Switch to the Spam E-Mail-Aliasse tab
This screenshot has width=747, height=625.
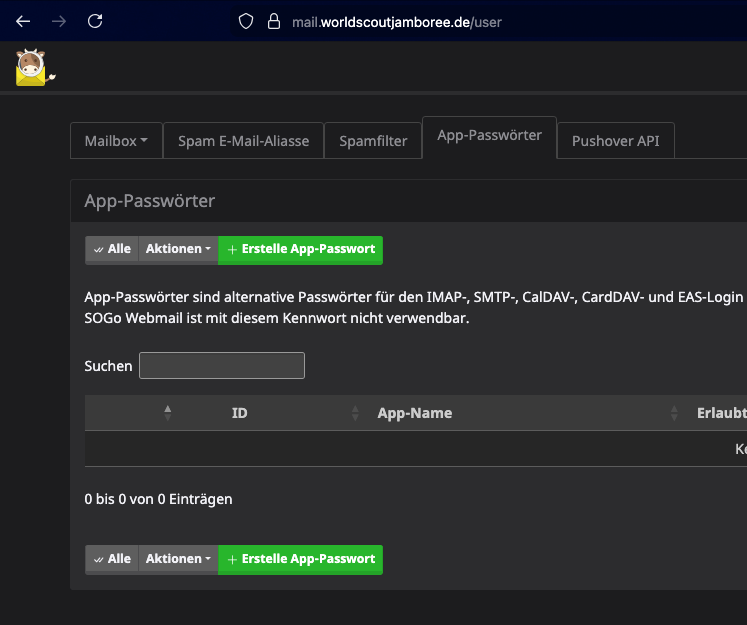click(x=243, y=141)
